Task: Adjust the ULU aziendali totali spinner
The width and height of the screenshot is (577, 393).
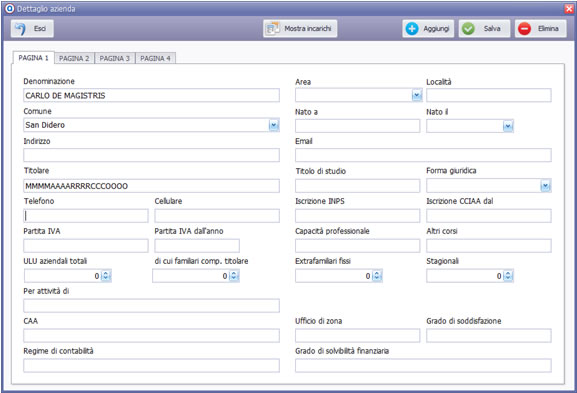Action: (x=106, y=276)
